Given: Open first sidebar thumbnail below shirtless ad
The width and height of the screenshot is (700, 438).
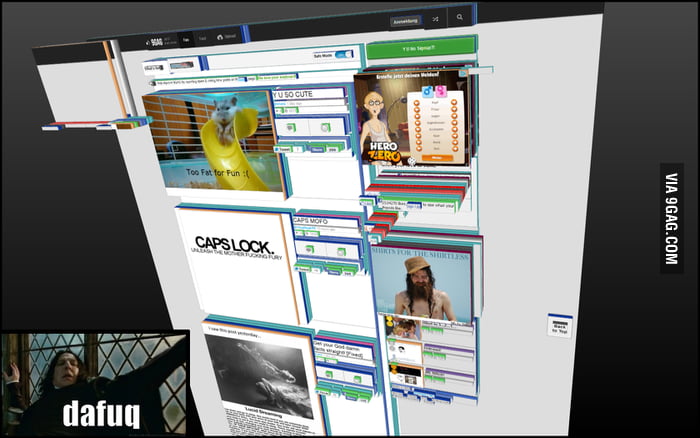Looking at the screenshot, I should [403, 328].
